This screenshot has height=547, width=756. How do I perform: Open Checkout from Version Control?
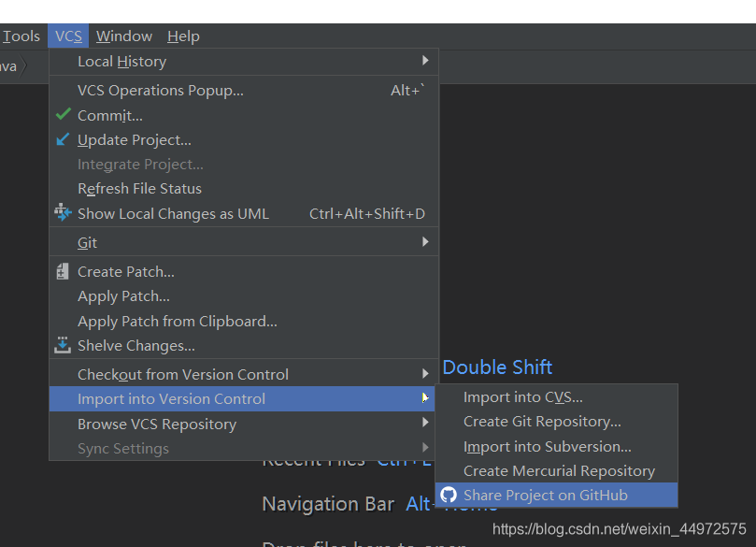[x=244, y=374]
